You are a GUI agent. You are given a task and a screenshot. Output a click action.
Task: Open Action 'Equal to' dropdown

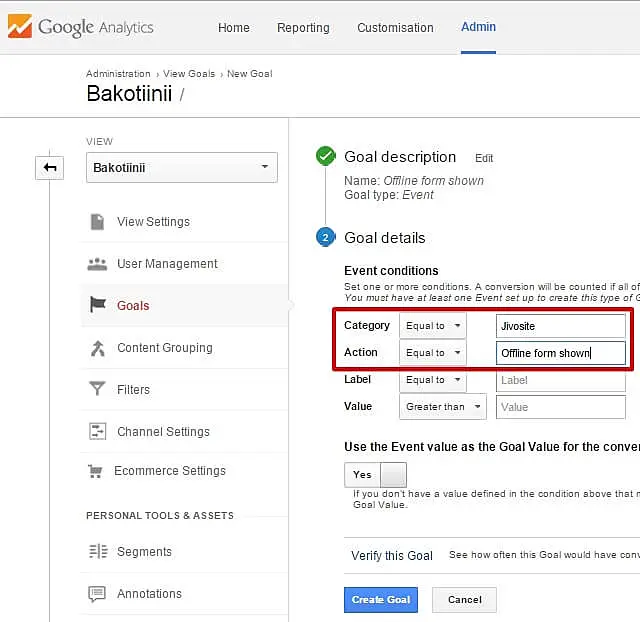point(432,353)
